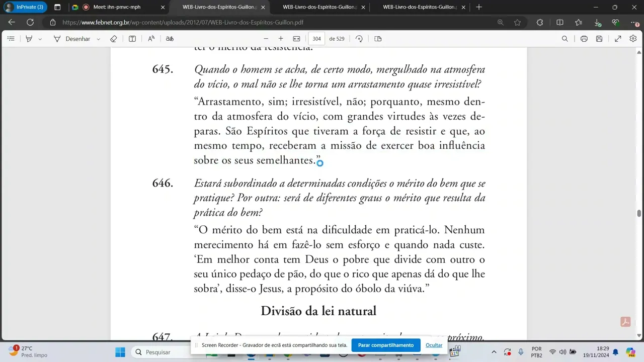
Task: Click the page number field showing 304
Action: pyautogui.click(x=316, y=39)
